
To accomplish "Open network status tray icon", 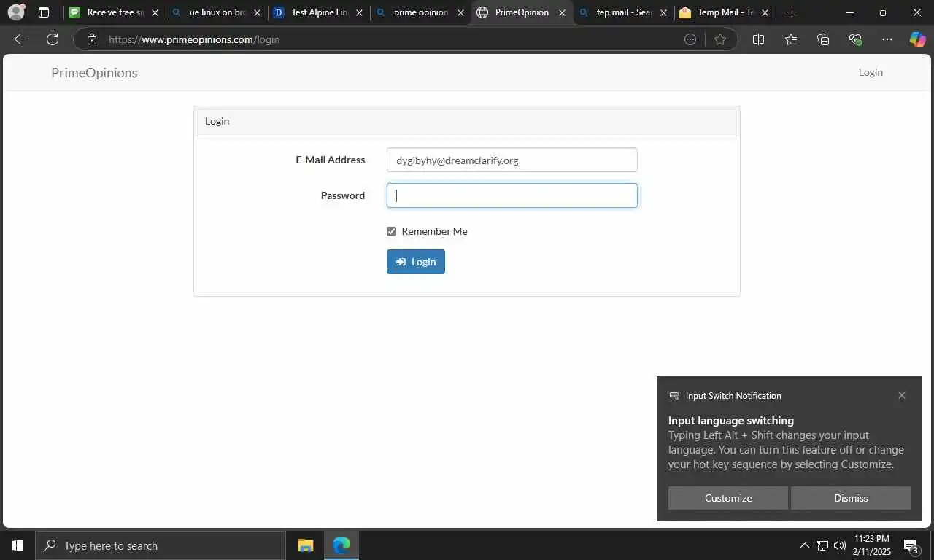I will coord(822,545).
